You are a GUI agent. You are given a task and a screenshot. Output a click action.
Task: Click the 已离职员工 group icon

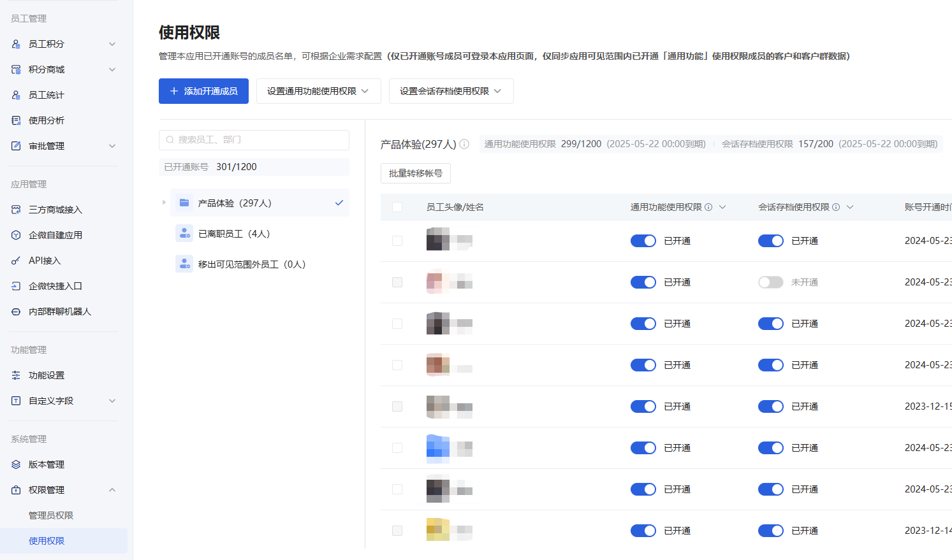coord(184,233)
